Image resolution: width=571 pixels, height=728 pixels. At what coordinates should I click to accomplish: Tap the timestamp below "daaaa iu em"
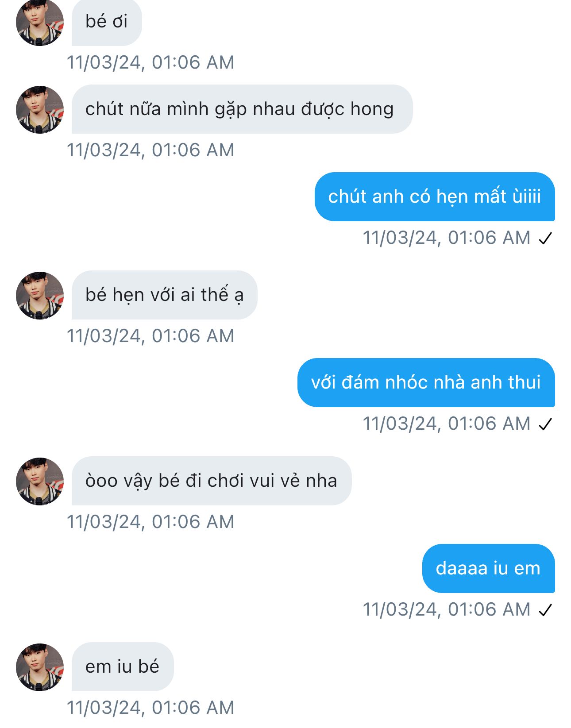point(447,610)
